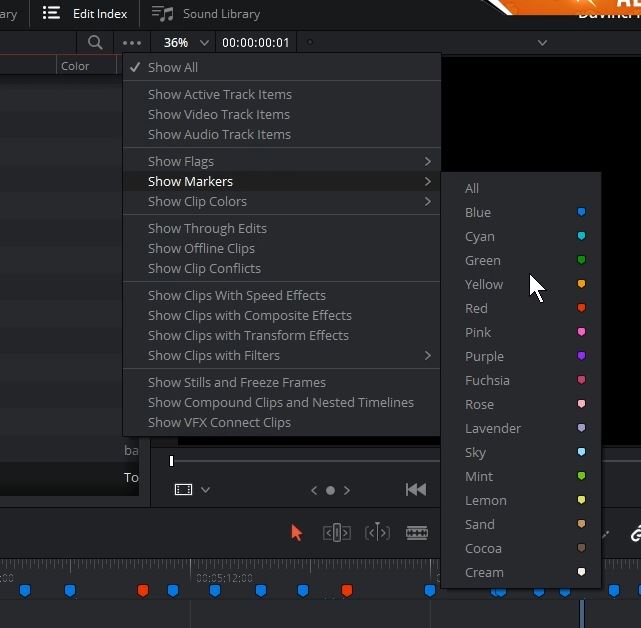The width and height of the screenshot is (641, 628).
Task: Select Show Clips with Composite Effects
Action: [x=282, y=316]
